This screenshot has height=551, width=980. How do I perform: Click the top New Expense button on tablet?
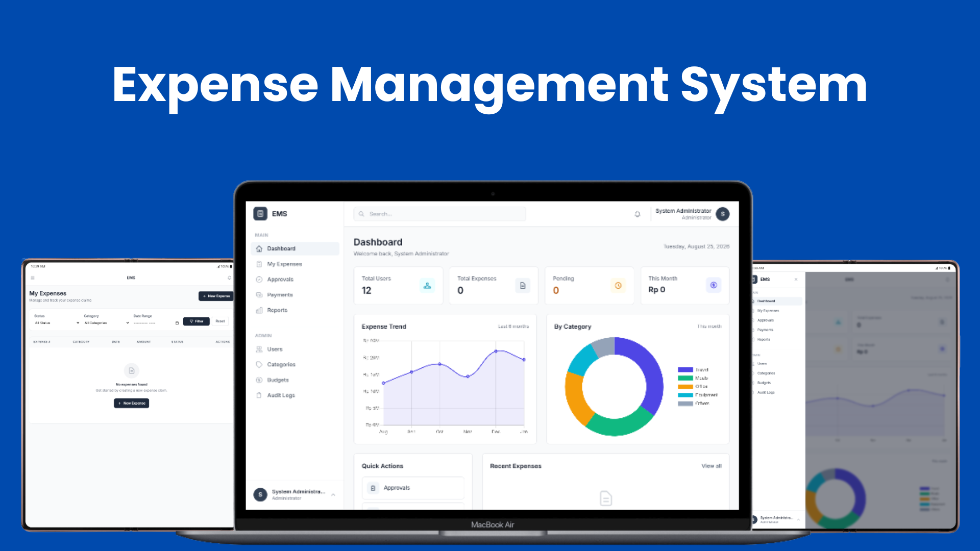(216, 296)
